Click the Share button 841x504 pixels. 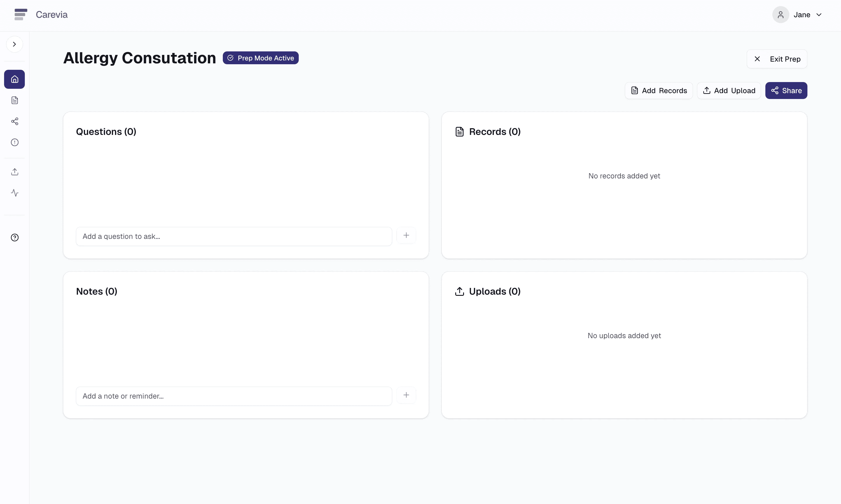point(786,91)
